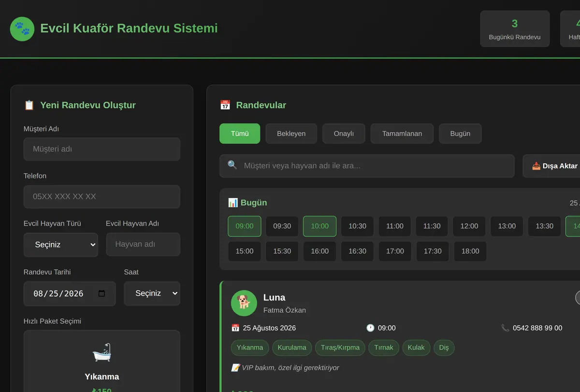This screenshot has width=580, height=392.
Task: Open the Saat dropdown
Action: coord(152,293)
